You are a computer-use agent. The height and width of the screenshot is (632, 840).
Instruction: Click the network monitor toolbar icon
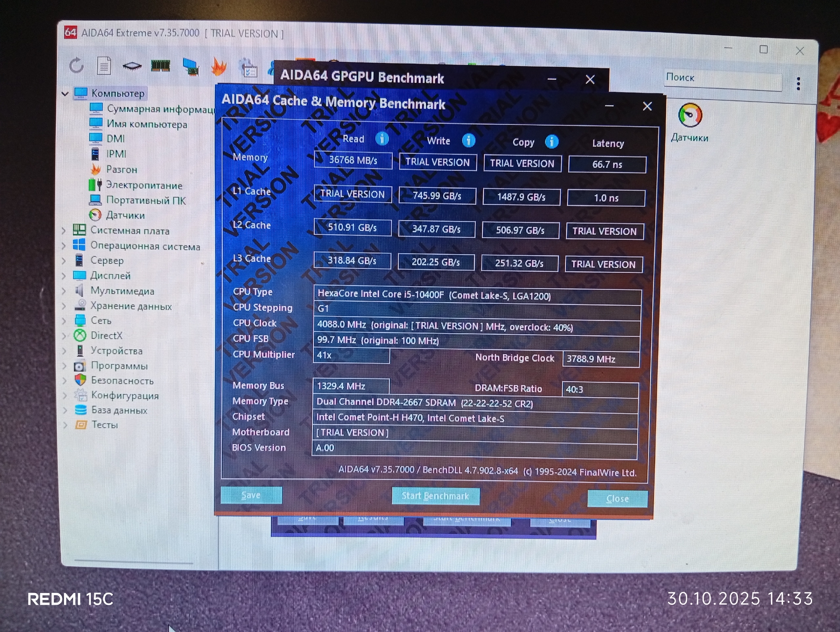tap(191, 67)
